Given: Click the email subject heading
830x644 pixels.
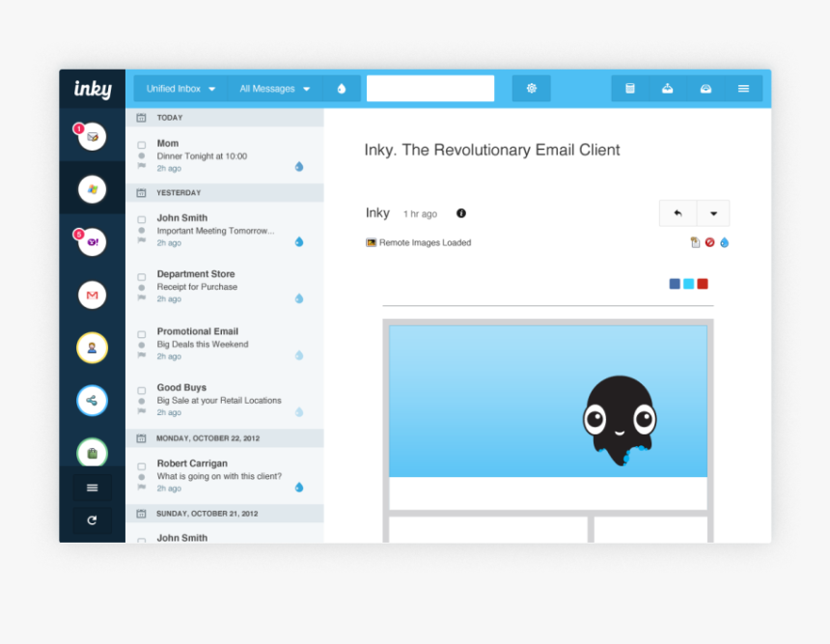Looking at the screenshot, I should [x=492, y=150].
